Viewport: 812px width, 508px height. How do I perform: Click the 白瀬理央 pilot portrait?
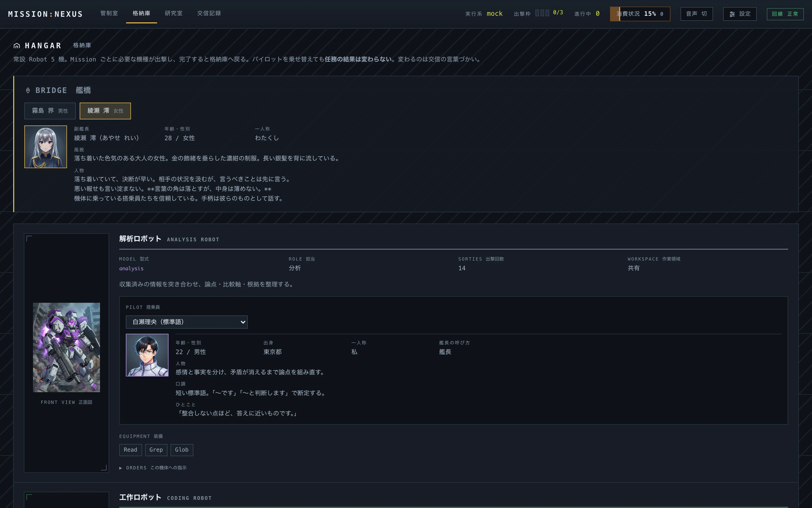(147, 355)
